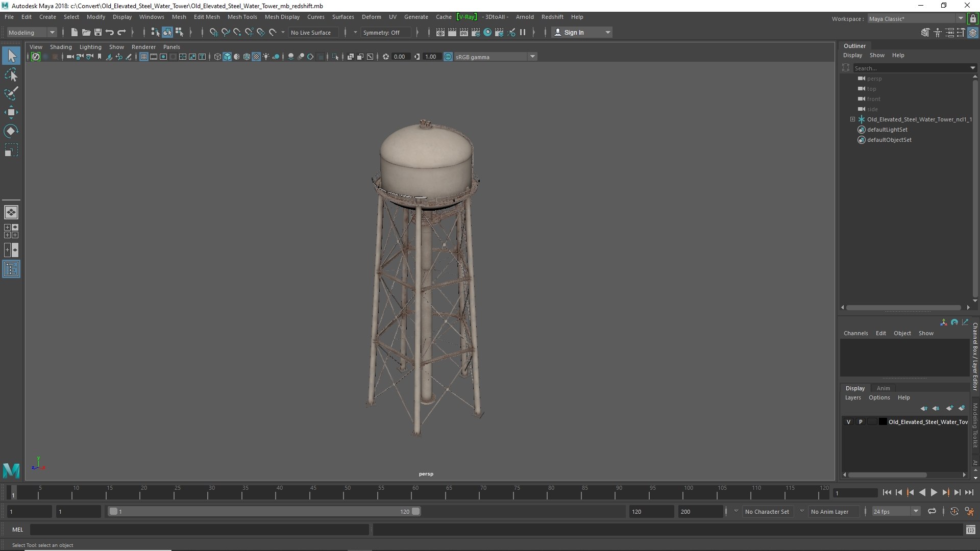Open the Edit Mesh menu
The width and height of the screenshot is (980, 551).
[x=207, y=17]
